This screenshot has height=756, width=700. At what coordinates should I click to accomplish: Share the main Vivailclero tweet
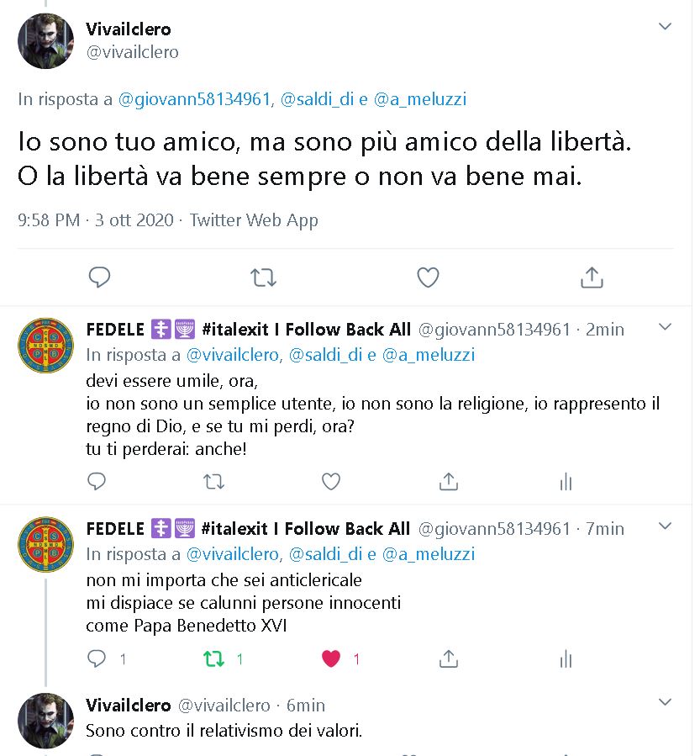(592, 278)
